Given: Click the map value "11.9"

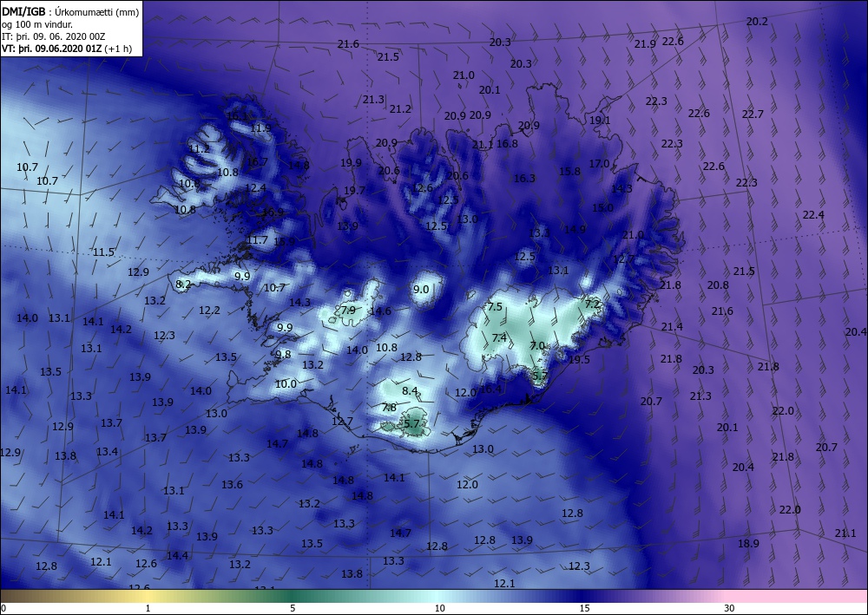Looking at the screenshot, I should tap(260, 128).
